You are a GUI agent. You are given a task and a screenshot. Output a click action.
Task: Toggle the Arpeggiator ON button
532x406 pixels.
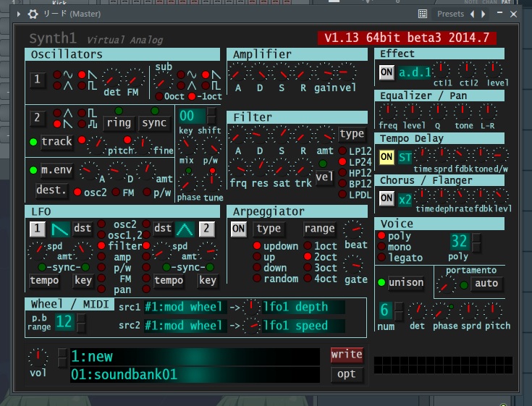tap(238, 229)
